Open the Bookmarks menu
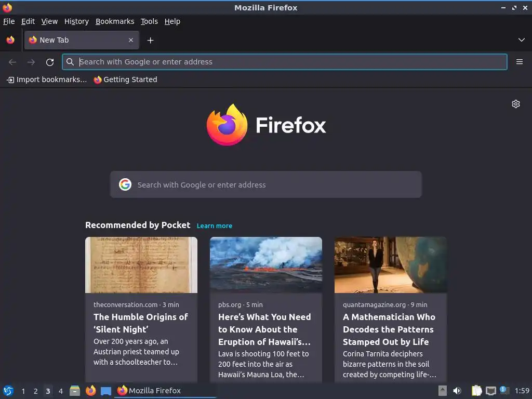 (x=115, y=21)
